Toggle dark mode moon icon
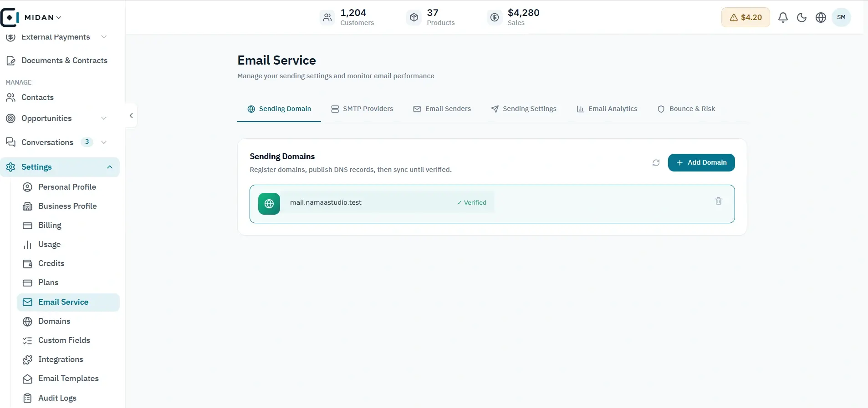The image size is (868, 408). [x=802, y=18]
